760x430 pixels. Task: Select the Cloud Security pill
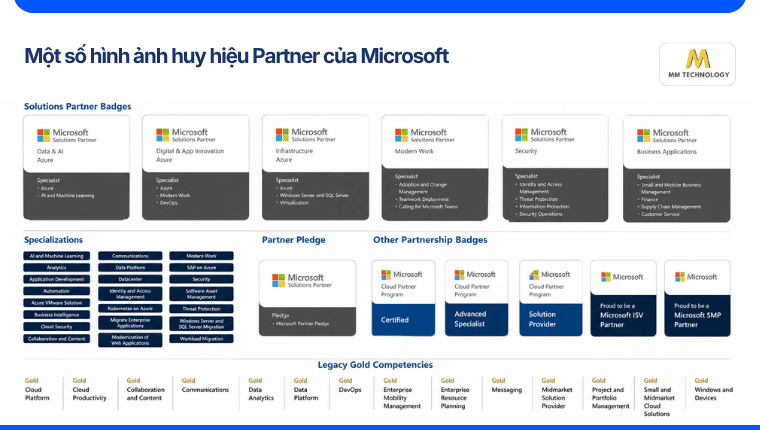click(x=57, y=326)
